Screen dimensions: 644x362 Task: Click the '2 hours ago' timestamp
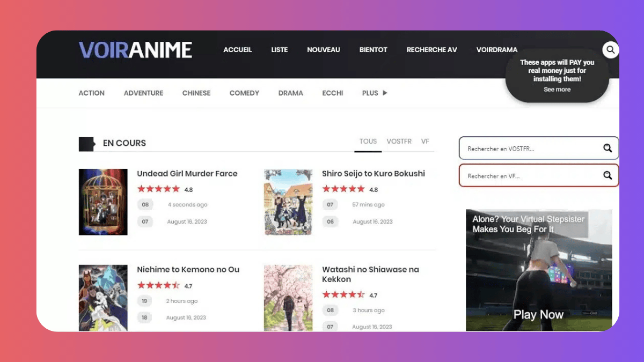coord(181,301)
